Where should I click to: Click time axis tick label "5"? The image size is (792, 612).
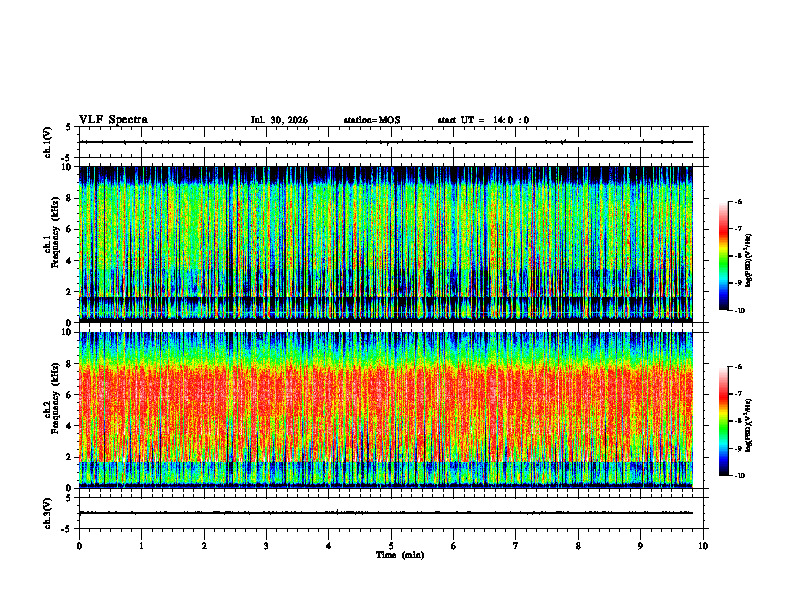coord(391,546)
